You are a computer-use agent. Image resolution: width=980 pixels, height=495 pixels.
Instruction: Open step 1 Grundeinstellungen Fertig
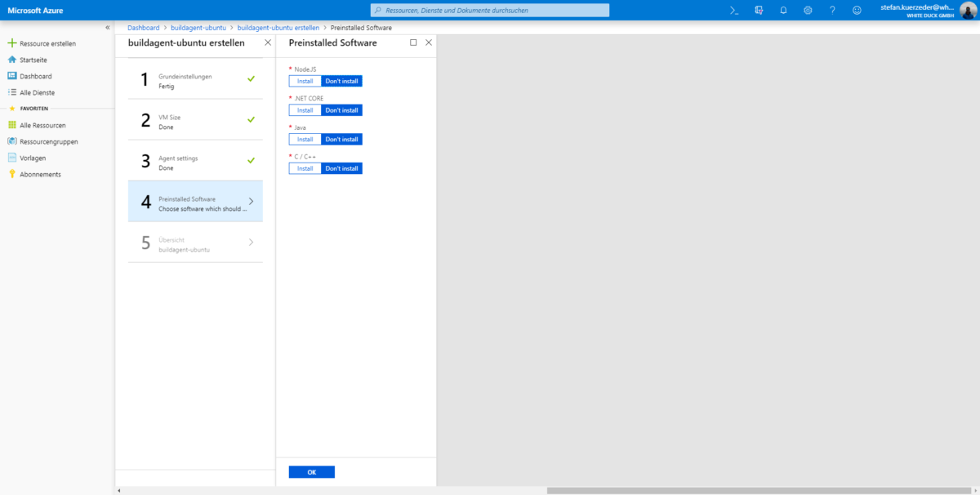(x=195, y=82)
